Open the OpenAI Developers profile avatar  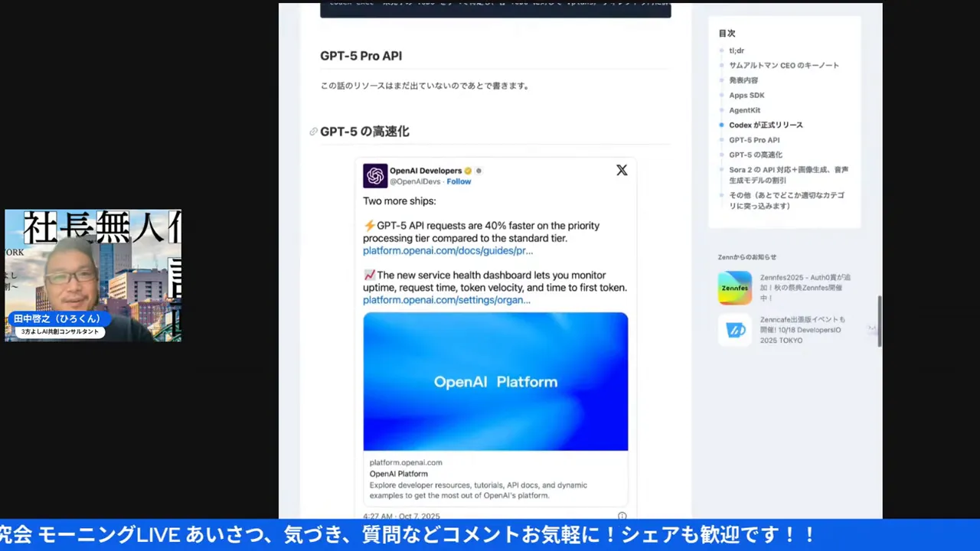[x=375, y=176]
